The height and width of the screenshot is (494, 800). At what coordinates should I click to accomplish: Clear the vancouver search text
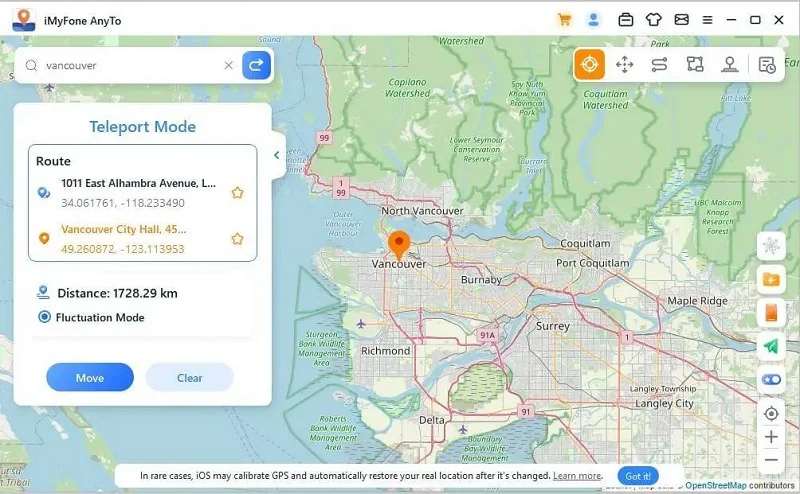tap(229, 65)
